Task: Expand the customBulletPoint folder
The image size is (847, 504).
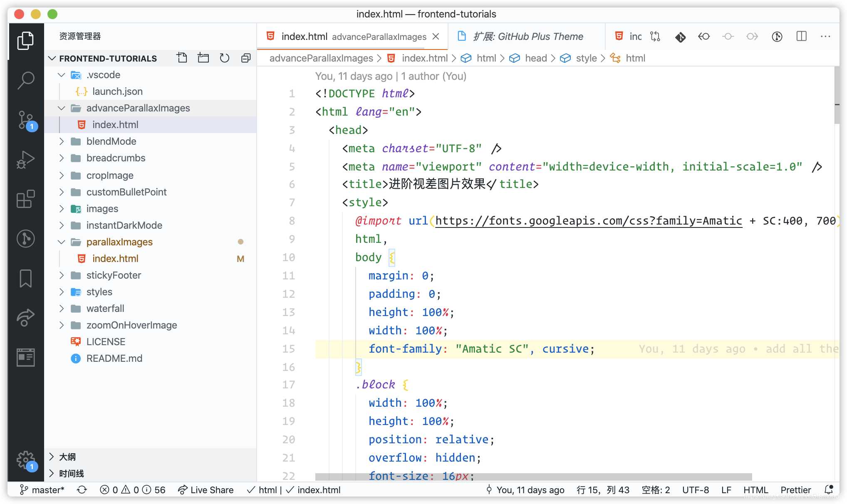Action: tap(62, 192)
